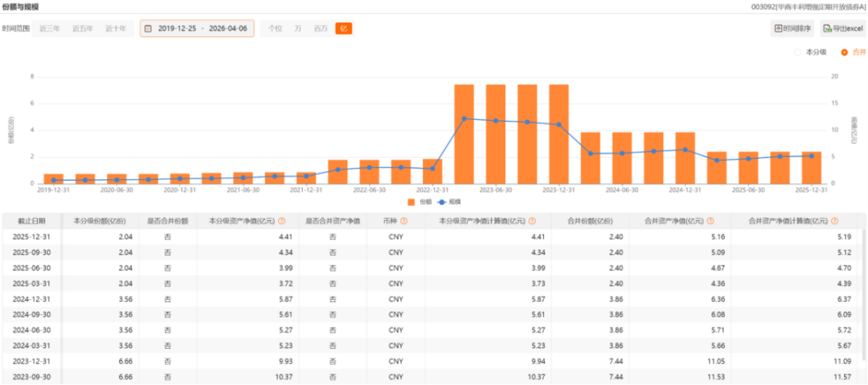Viewport: 868px width, 385px height.
Task: Click the 2025-12-31 row date cell
Action: click(x=30, y=236)
